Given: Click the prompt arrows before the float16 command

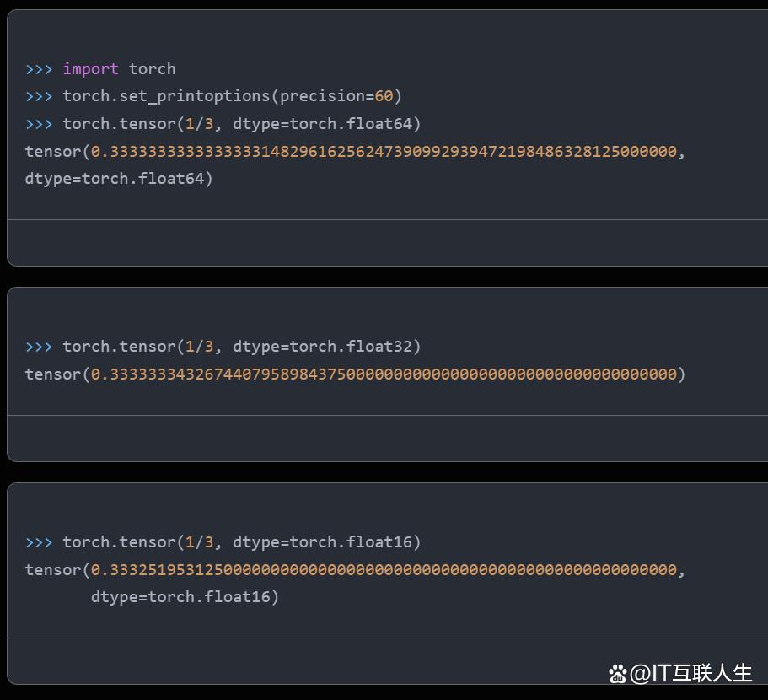Looking at the screenshot, I should (x=39, y=542).
